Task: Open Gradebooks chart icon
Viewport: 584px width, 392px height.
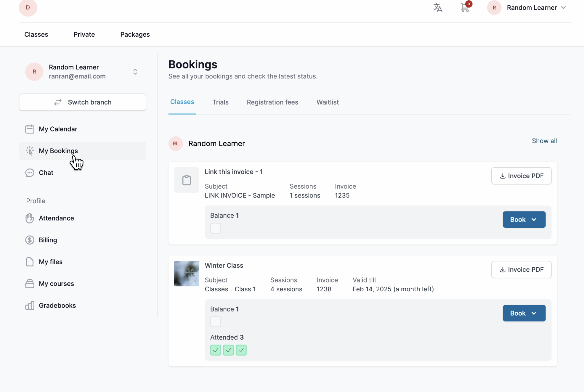Action: click(30, 306)
